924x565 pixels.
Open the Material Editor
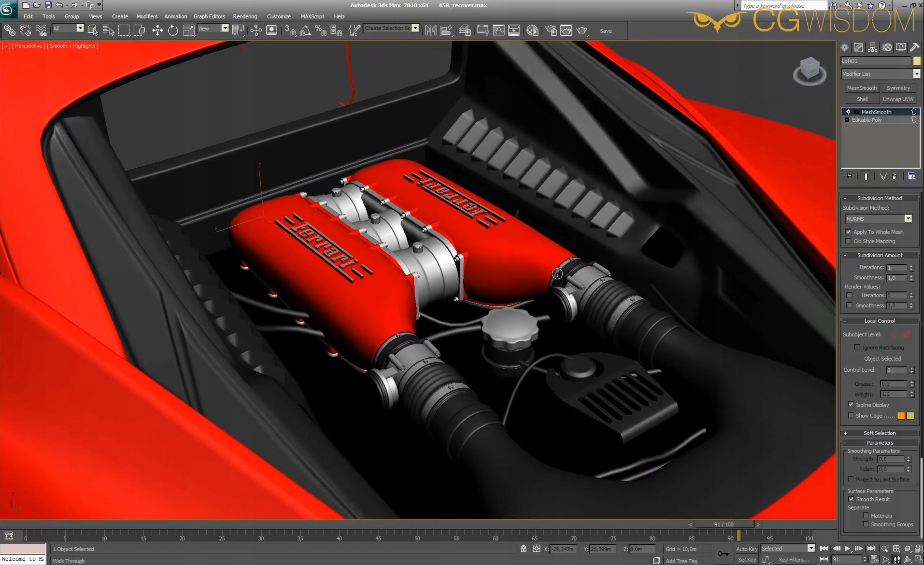(532, 30)
